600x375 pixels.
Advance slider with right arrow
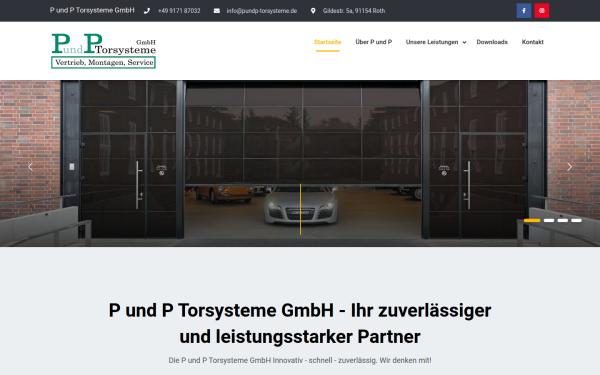569,167
